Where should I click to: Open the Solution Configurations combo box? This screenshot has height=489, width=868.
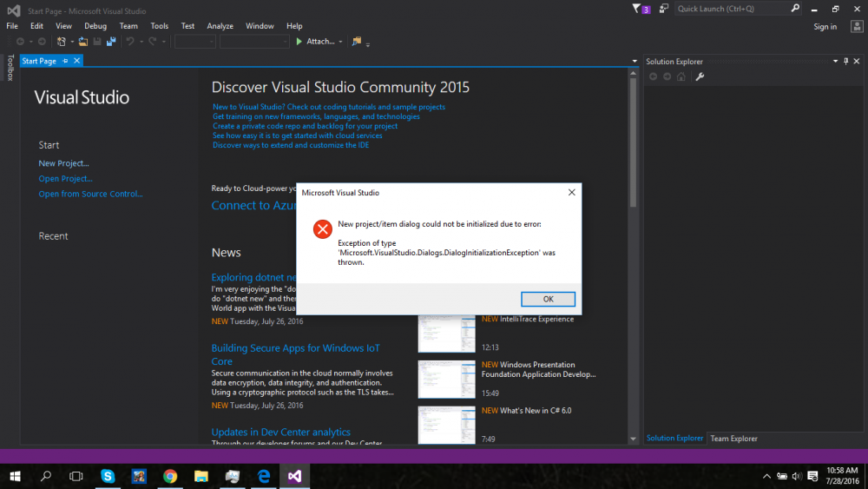(x=194, y=42)
